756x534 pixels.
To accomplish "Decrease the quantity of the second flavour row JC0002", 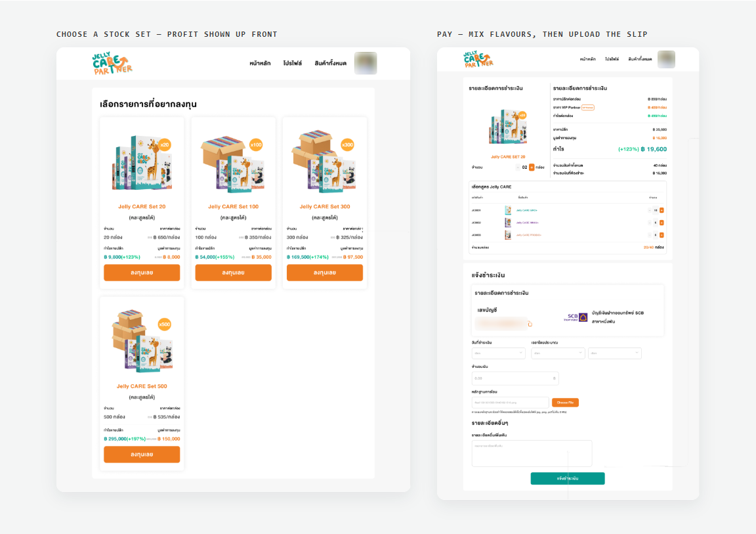I will (x=650, y=223).
